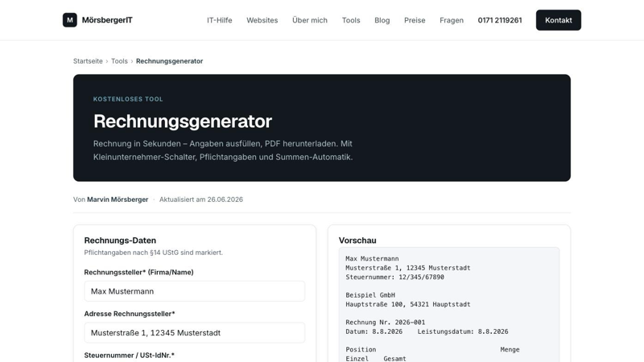
Task: Click the Kontakt button
Action: point(558,20)
